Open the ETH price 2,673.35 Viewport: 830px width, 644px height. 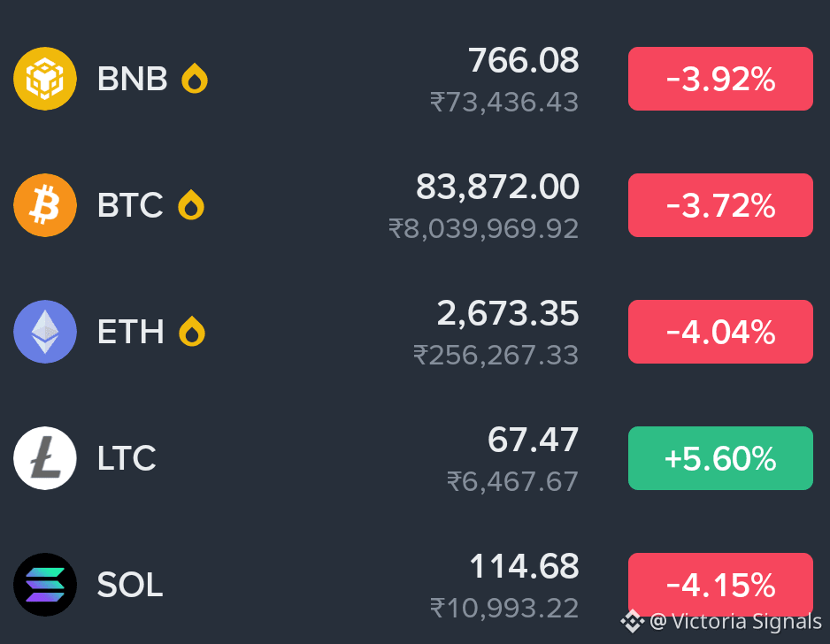[508, 313]
